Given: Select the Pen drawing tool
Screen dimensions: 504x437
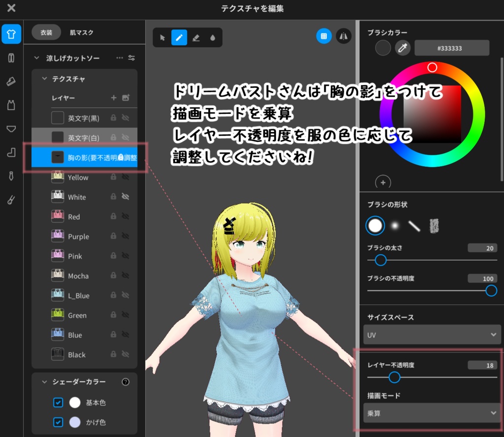Looking at the screenshot, I should tap(179, 36).
